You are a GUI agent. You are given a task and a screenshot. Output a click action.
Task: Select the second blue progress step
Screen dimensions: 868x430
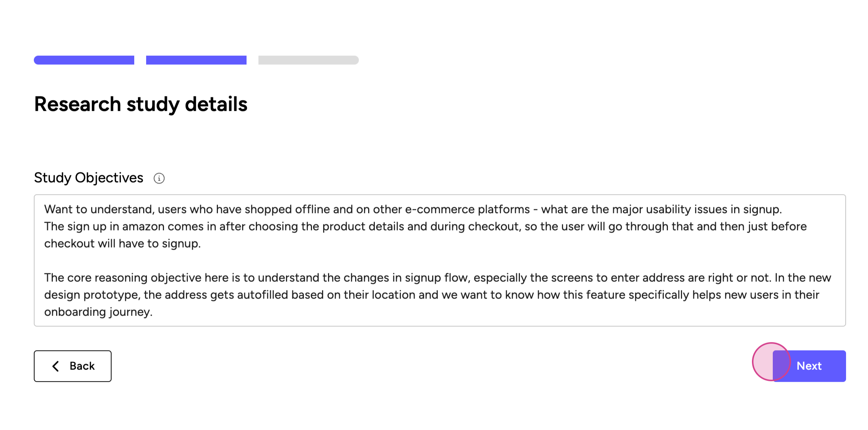click(196, 60)
